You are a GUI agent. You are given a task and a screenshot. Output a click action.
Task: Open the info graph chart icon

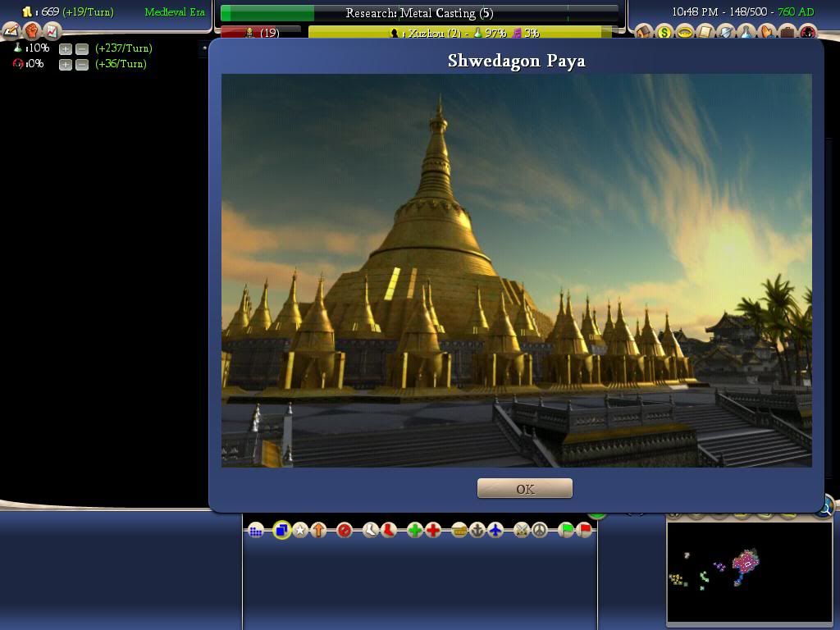pyautogui.click(x=52, y=32)
